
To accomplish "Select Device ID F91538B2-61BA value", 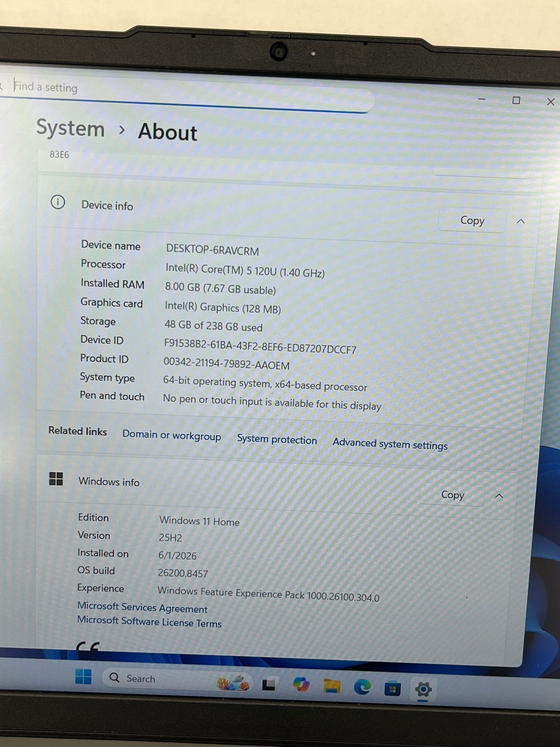I will (260, 346).
